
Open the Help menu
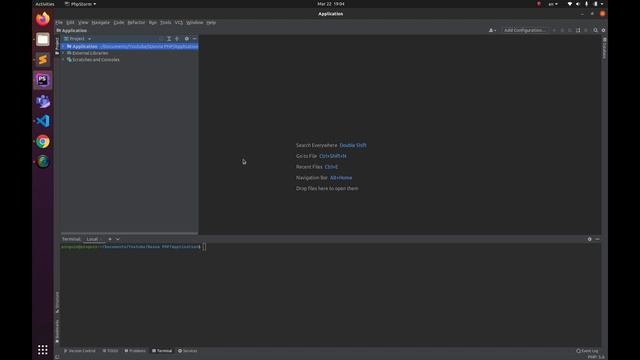[x=211, y=22]
